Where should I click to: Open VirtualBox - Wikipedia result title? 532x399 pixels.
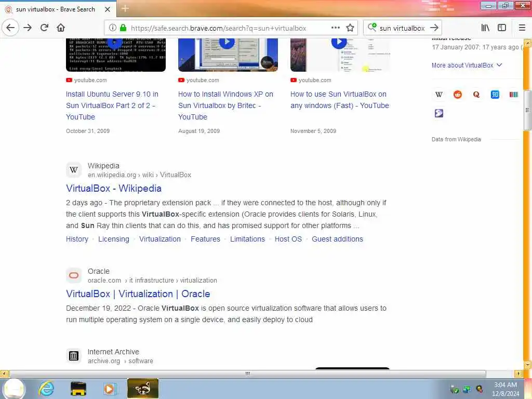point(114,188)
